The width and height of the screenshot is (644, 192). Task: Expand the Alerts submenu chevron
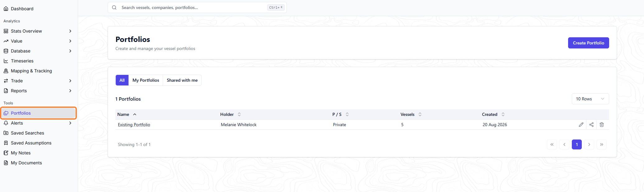70,123
